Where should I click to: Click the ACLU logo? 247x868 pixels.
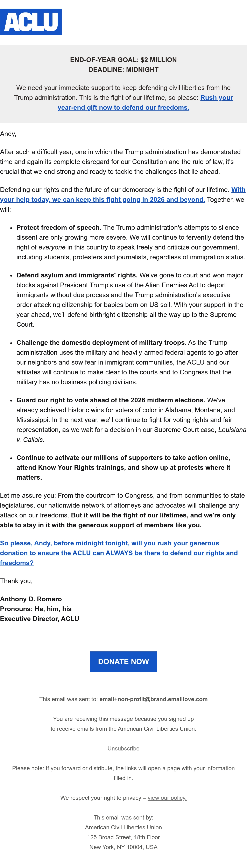[31, 22]
